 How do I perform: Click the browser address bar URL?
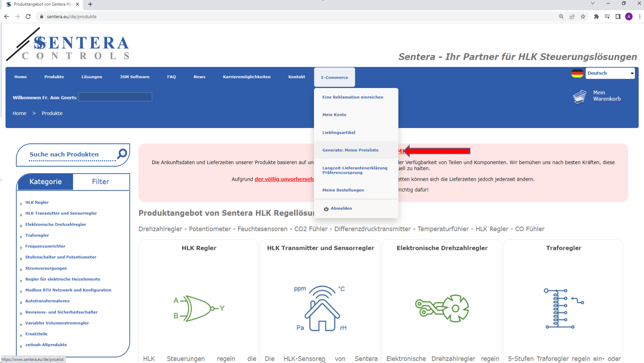tap(72, 16)
